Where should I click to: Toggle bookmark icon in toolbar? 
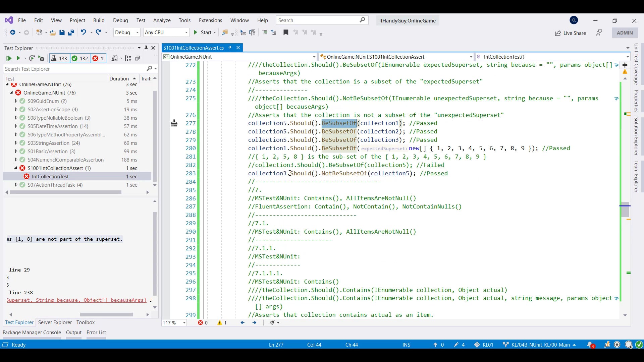286,33
